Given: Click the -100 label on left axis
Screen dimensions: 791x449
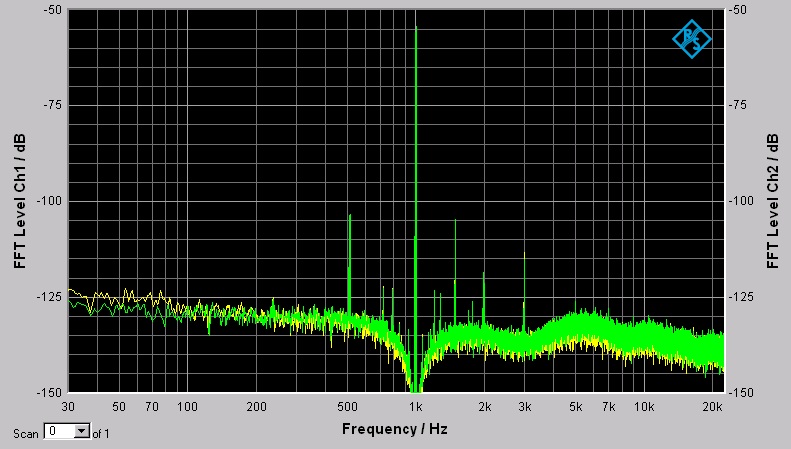Looking at the screenshot, I should tap(47, 201).
